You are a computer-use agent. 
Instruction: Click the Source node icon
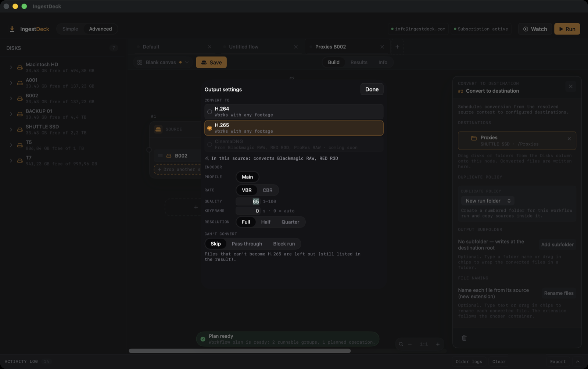pos(158,129)
